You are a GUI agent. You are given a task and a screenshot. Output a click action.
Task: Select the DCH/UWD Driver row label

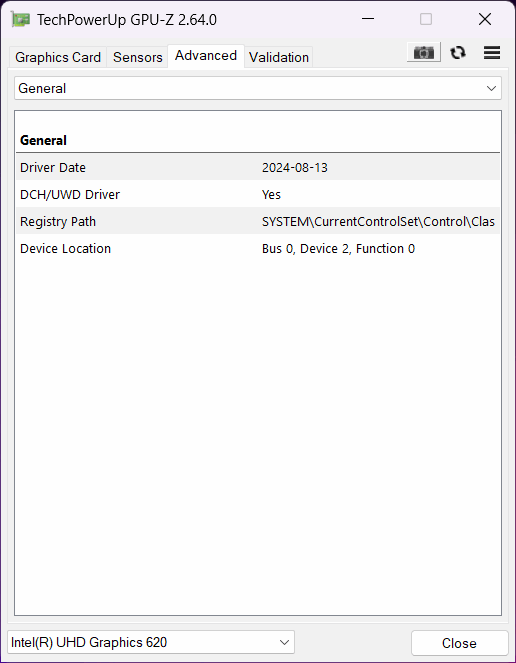70,195
